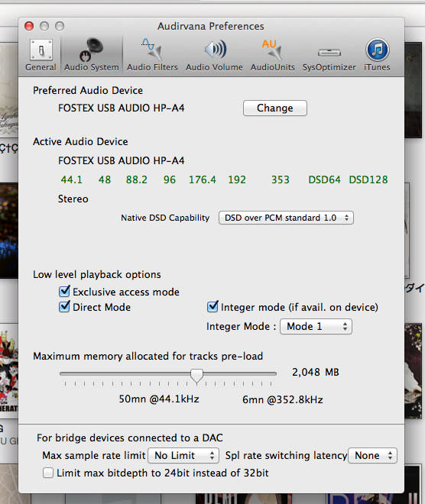Click the 96 sample rate value
This screenshot has width=425, height=504.
coord(170,179)
